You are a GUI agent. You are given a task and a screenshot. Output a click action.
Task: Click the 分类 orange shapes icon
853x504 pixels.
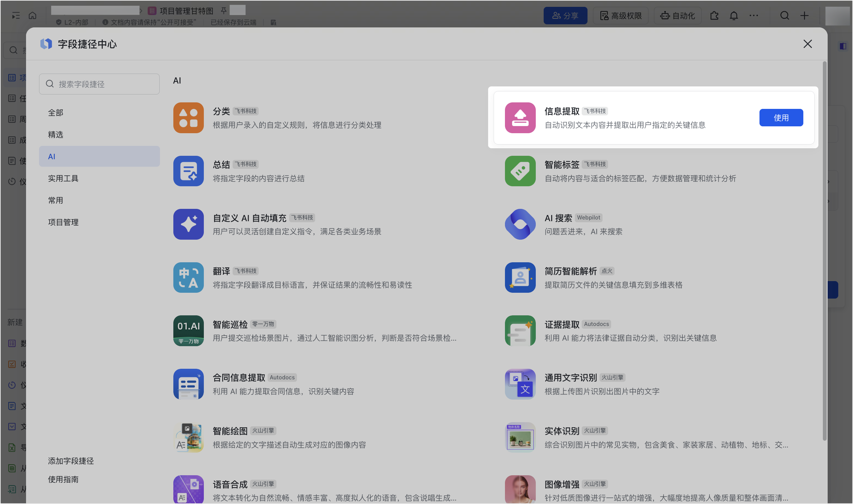coord(188,118)
